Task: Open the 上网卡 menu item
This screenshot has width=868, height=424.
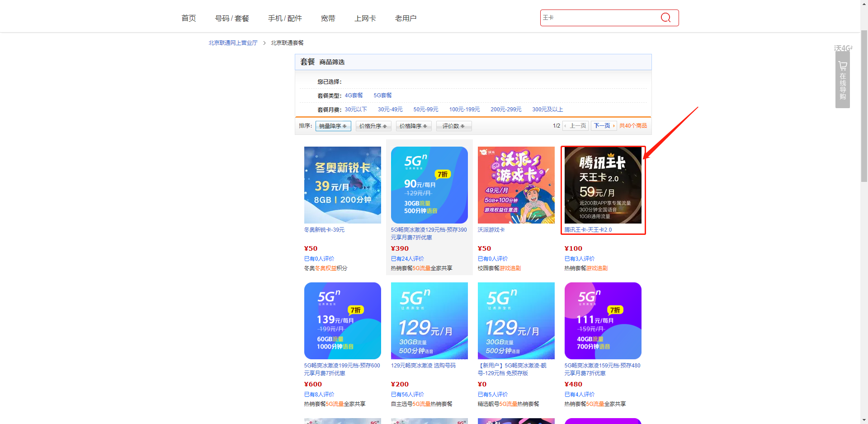Action: pos(365,18)
